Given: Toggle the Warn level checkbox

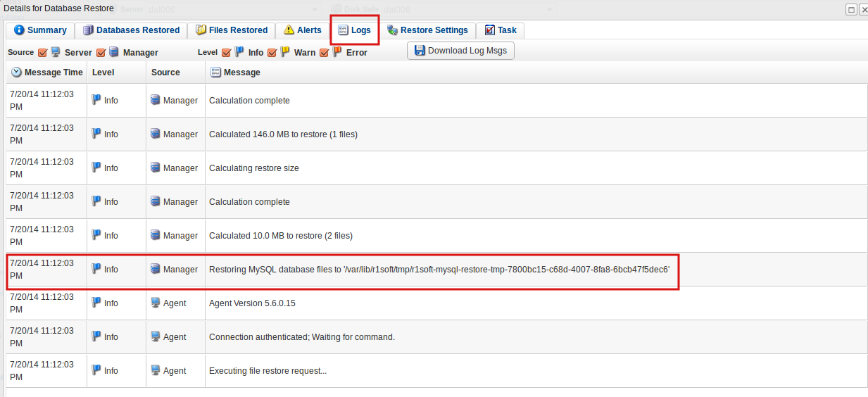Looking at the screenshot, I should pyautogui.click(x=272, y=53).
